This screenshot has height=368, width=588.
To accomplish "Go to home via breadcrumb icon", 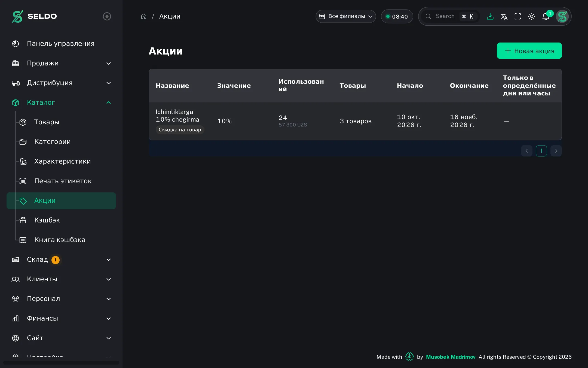I will (144, 16).
